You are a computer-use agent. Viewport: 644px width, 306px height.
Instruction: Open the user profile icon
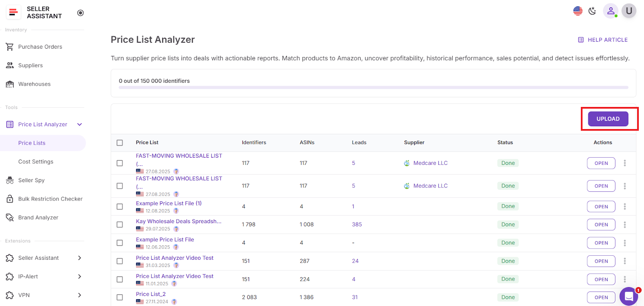(611, 11)
